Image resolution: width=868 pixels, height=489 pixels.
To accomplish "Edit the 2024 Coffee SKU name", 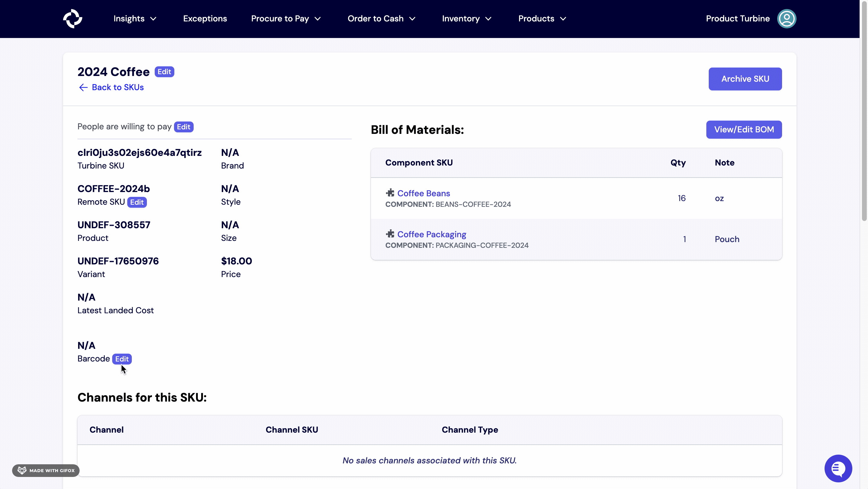I will point(164,72).
